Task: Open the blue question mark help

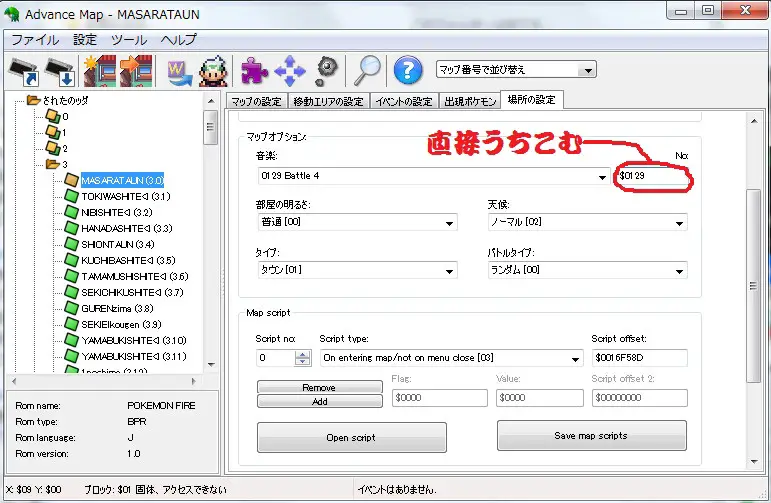Action: (406, 70)
